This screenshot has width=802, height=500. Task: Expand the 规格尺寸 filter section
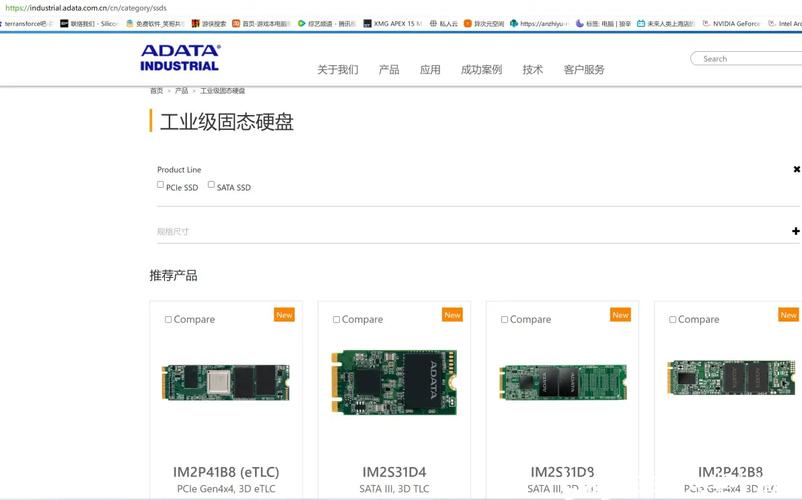tap(796, 231)
